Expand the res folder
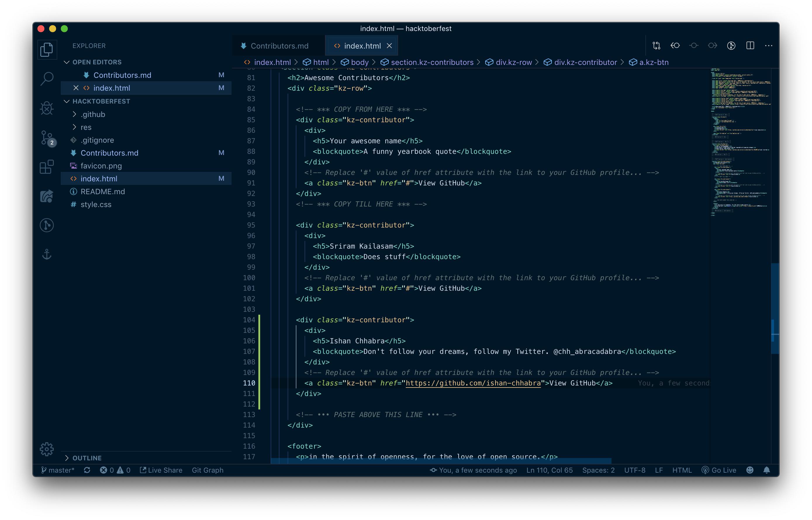Viewport: 812px width, 520px height. click(86, 127)
